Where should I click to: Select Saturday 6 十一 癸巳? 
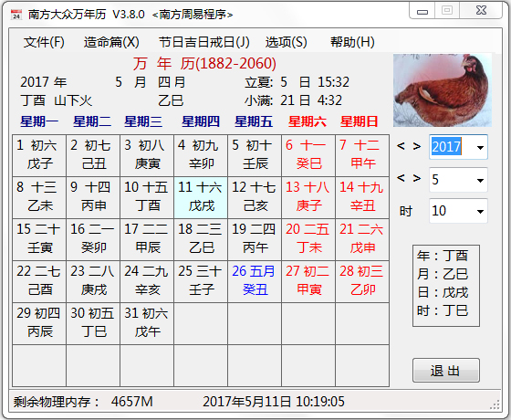click(308, 155)
